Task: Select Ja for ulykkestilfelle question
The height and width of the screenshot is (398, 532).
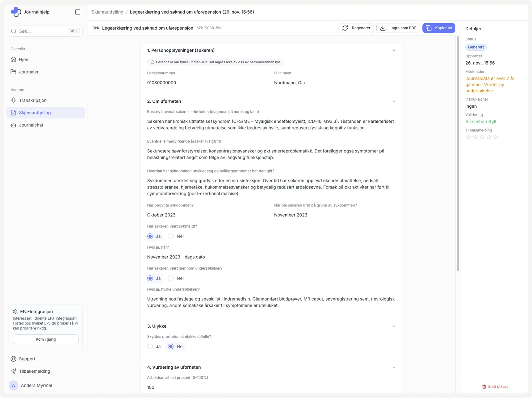Action: 150,346
